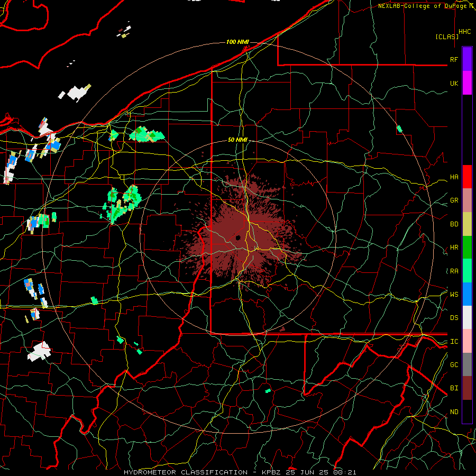Click the RA legend label

(x=454, y=271)
